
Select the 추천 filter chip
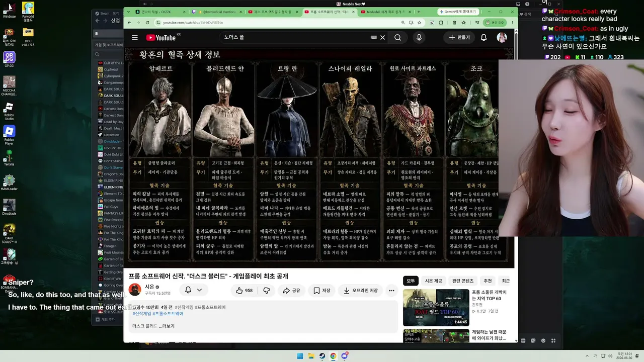click(488, 281)
